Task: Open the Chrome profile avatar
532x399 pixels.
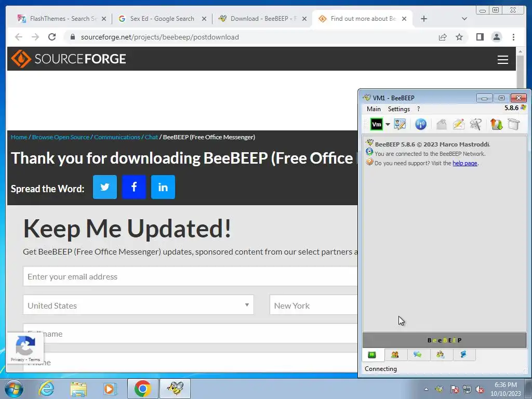Action: (x=496, y=37)
